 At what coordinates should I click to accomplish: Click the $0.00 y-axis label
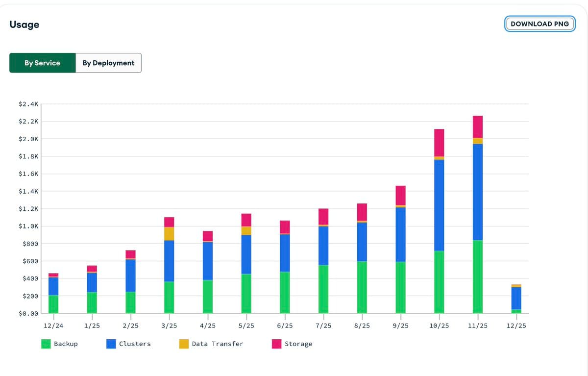click(x=28, y=313)
